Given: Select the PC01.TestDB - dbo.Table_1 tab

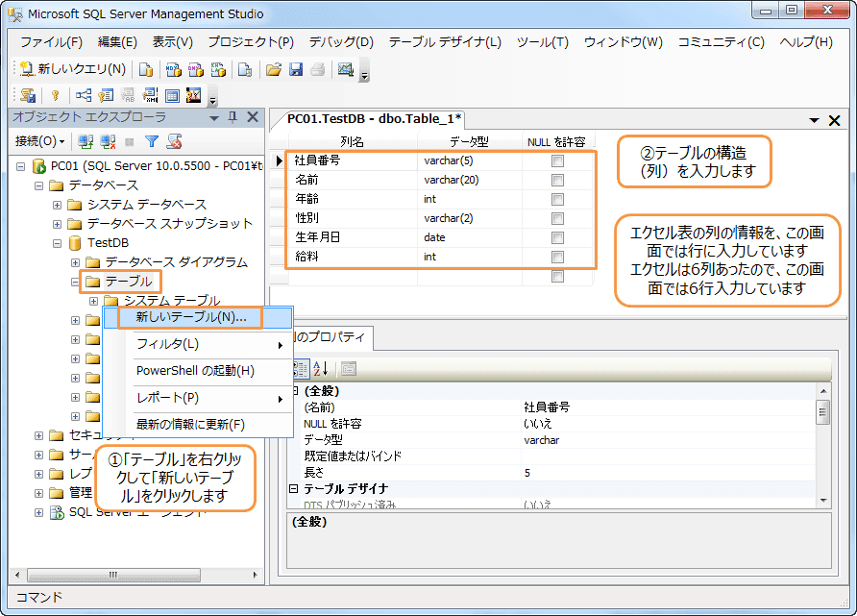Looking at the screenshot, I should click(x=375, y=119).
